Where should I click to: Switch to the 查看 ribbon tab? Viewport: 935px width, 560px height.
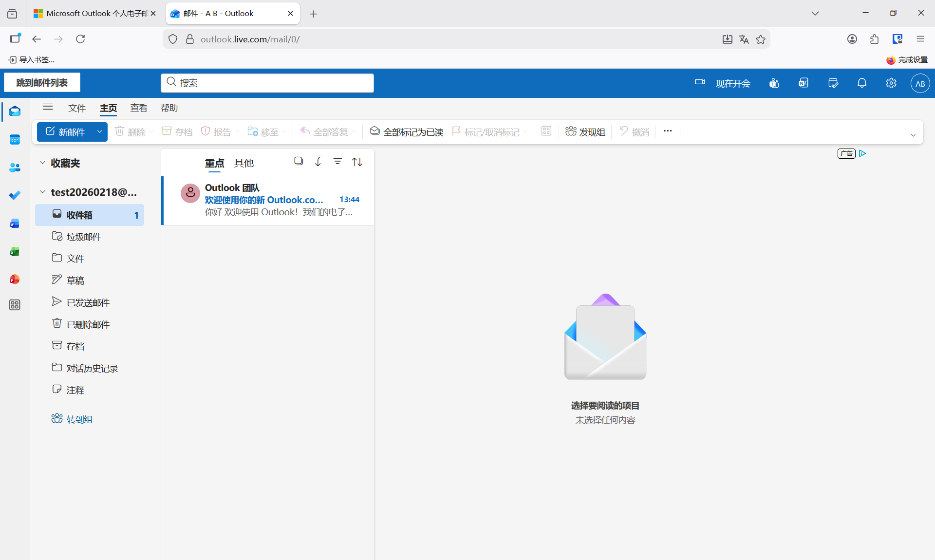pos(139,108)
